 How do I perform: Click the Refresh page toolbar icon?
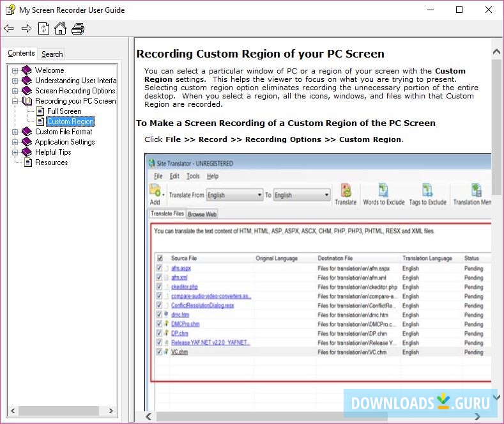pos(43,29)
